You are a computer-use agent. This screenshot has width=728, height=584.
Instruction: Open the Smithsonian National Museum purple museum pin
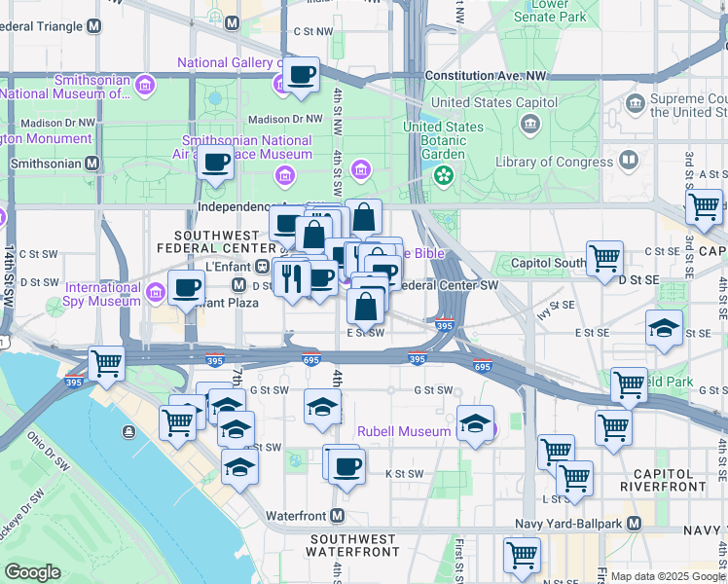[x=145, y=87]
